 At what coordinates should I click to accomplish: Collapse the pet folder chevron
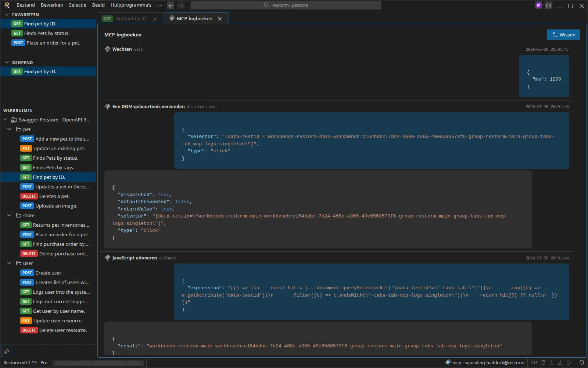click(10, 129)
